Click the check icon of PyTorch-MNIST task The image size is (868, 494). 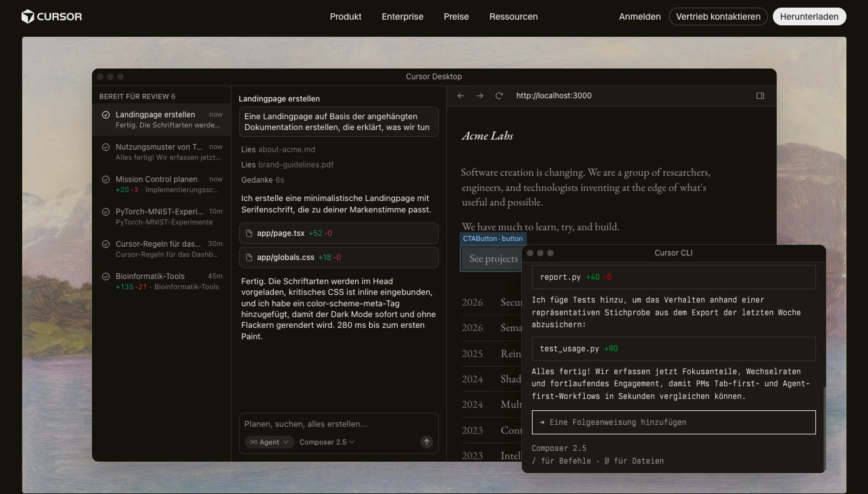click(106, 212)
